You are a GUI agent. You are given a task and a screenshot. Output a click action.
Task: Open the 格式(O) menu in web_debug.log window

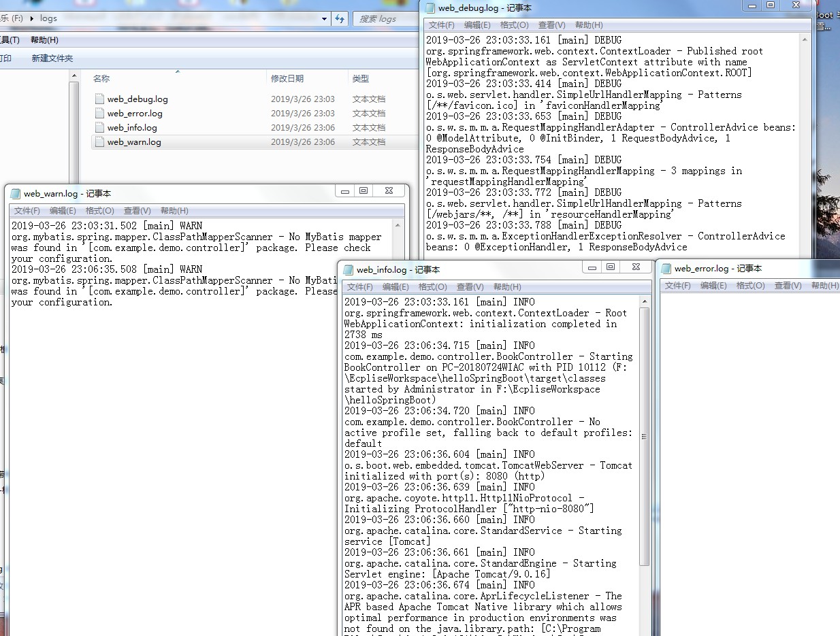click(x=515, y=25)
